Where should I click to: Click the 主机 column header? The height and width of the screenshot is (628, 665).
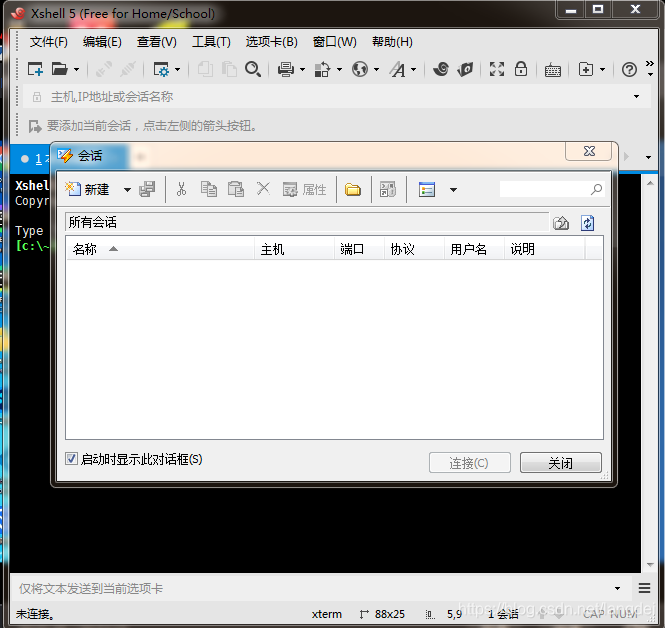pyautogui.click(x=294, y=249)
